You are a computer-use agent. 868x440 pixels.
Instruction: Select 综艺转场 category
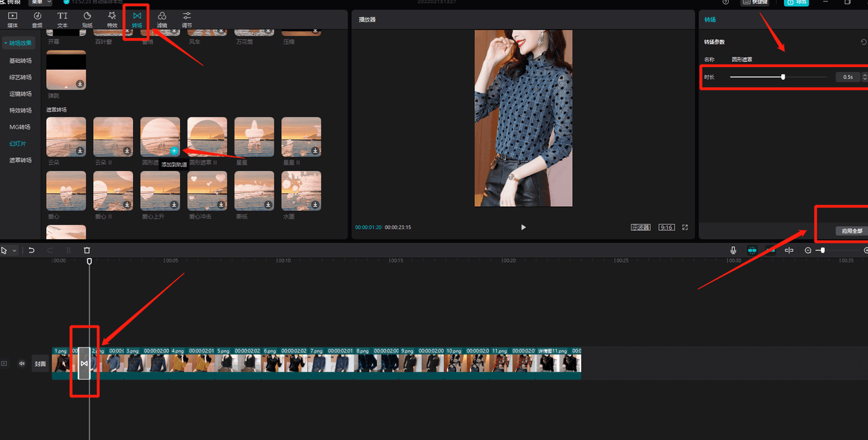click(21, 77)
